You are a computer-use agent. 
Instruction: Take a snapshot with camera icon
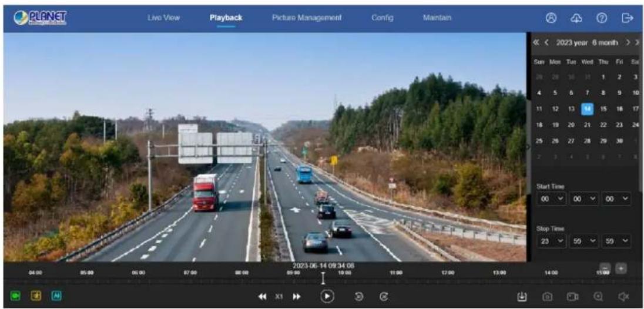(x=547, y=296)
